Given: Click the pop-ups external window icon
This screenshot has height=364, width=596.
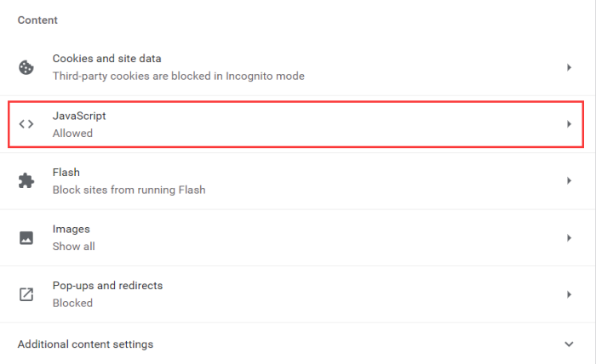Looking at the screenshot, I should coord(26,294).
